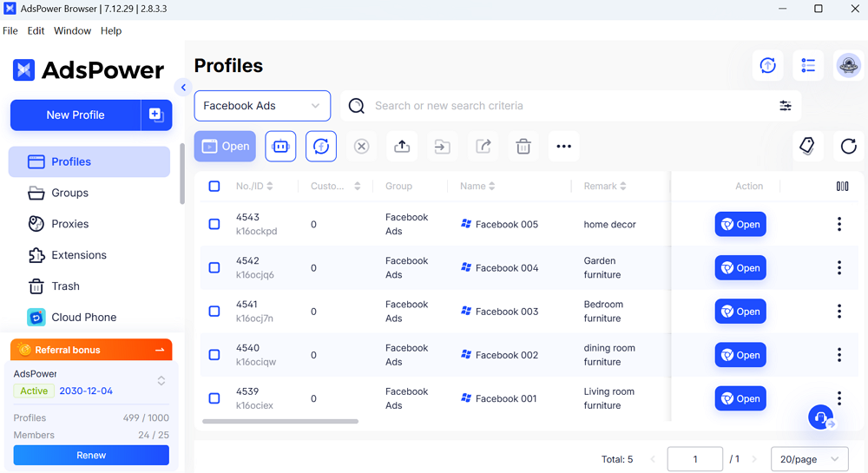Go to Proxies in the sidebar
This screenshot has height=473, width=868.
pyautogui.click(x=69, y=224)
